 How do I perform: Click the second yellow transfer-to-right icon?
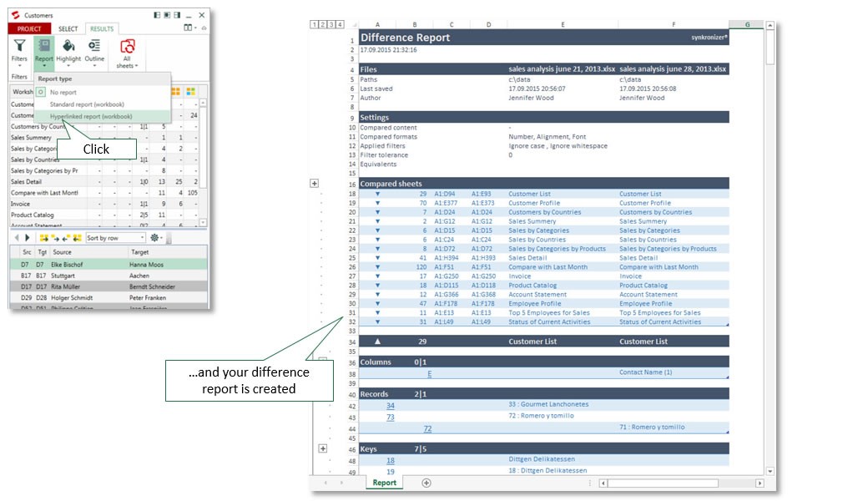55,237
